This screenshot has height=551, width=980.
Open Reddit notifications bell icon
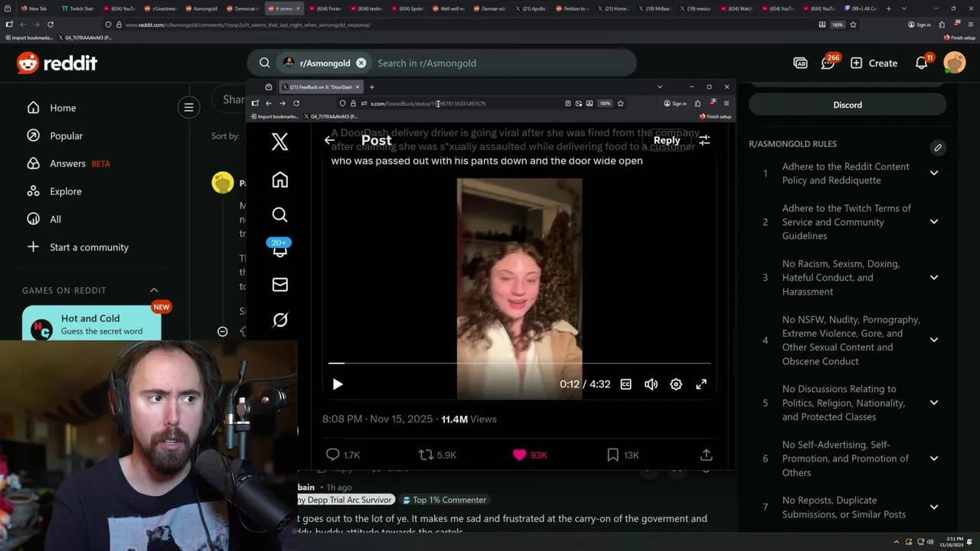click(923, 63)
